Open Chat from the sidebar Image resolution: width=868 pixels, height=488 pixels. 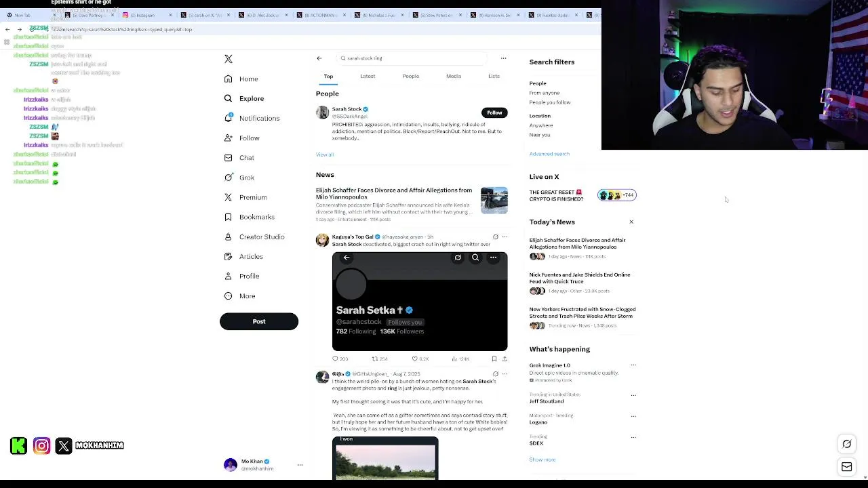pyautogui.click(x=239, y=158)
